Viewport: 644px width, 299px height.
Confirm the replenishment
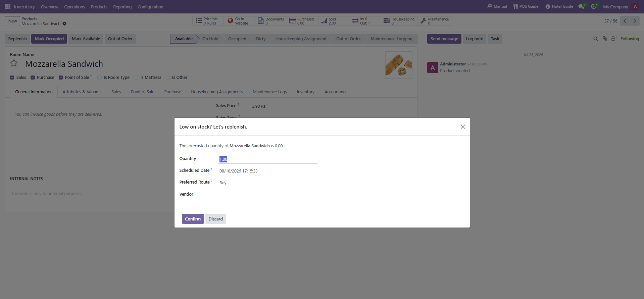pos(193,219)
